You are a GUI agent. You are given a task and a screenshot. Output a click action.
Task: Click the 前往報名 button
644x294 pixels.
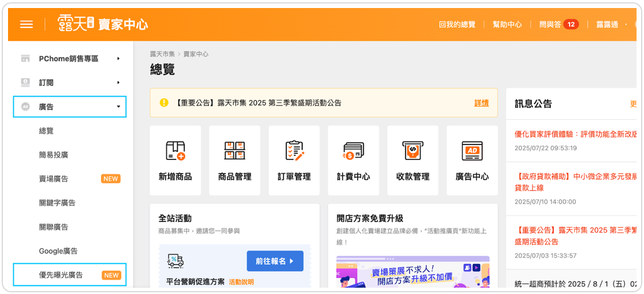click(x=275, y=261)
